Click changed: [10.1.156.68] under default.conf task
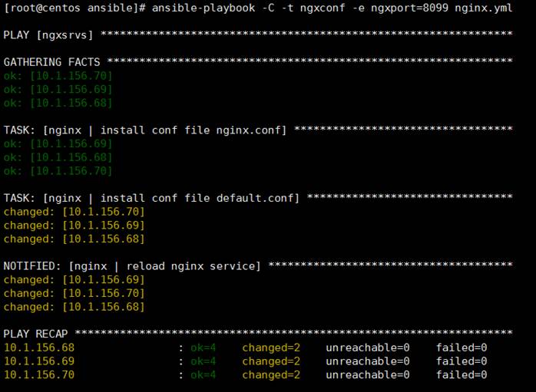Image resolution: width=536 pixels, height=392 pixels. (74, 239)
